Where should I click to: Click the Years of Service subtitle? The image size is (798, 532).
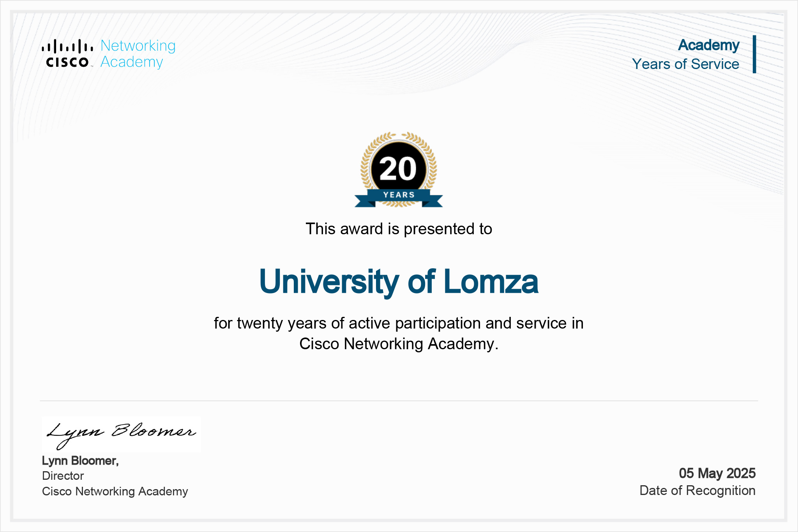(686, 64)
